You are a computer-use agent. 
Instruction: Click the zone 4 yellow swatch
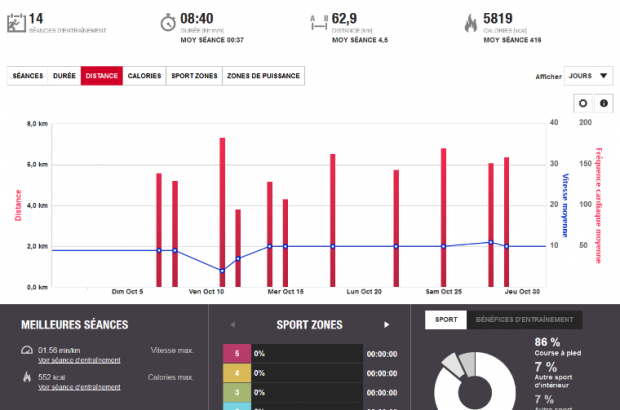tap(236, 373)
